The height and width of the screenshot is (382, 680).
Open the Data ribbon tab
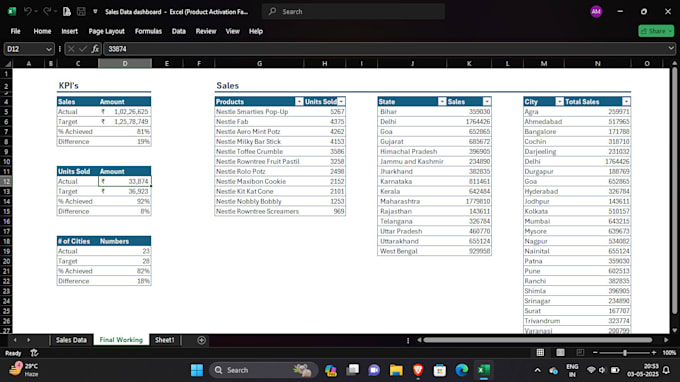point(179,31)
